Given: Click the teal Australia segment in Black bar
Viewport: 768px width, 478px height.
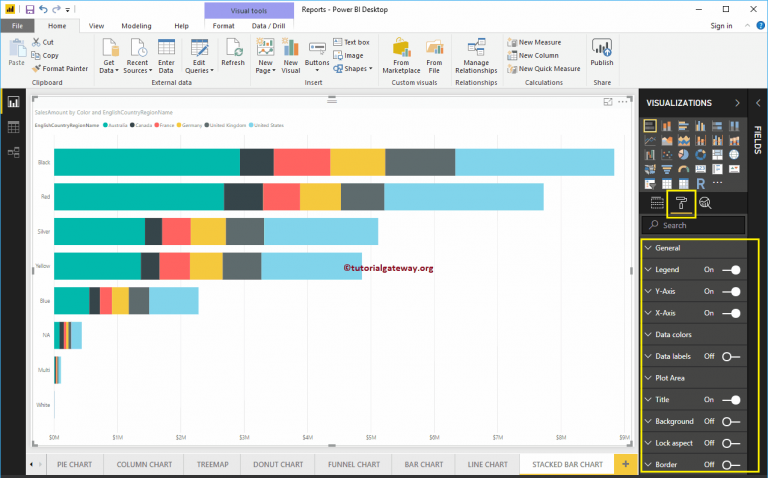Looking at the screenshot, I should (x=146, y=161).
